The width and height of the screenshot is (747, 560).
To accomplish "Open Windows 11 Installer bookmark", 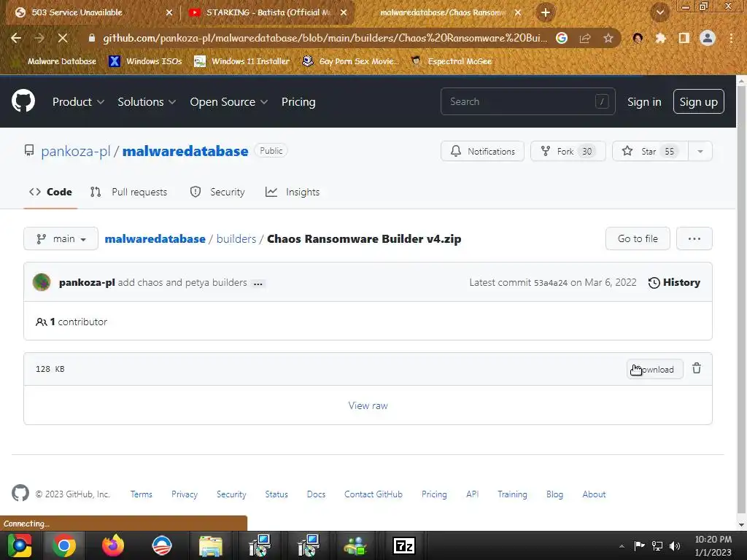I will [x=242, y=61].
